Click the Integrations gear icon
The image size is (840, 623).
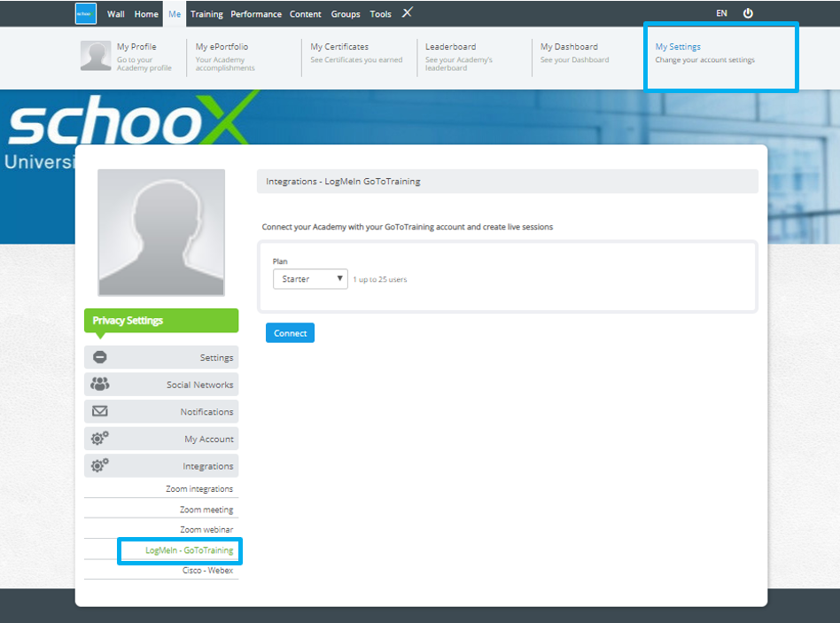click(99, 465)
